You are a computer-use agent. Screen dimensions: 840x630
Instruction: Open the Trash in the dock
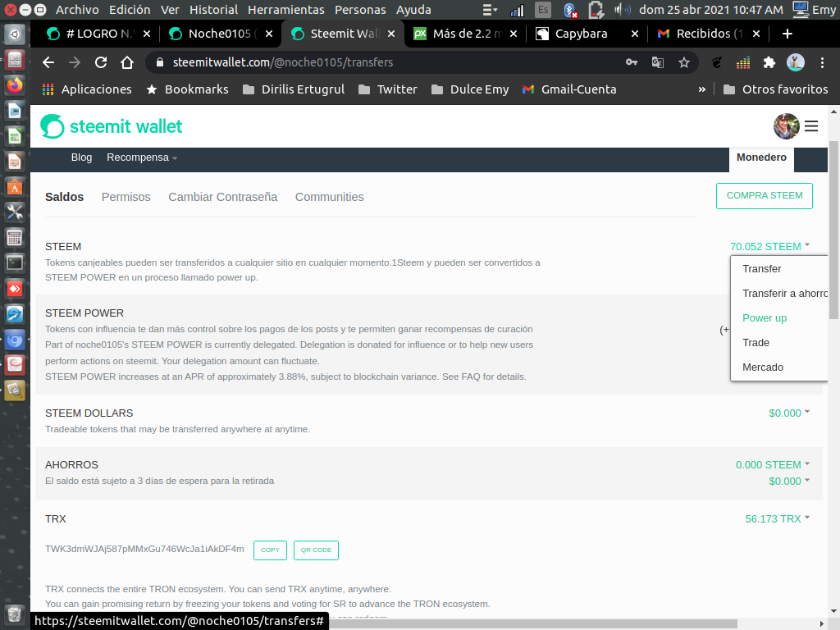click(15, 614)
